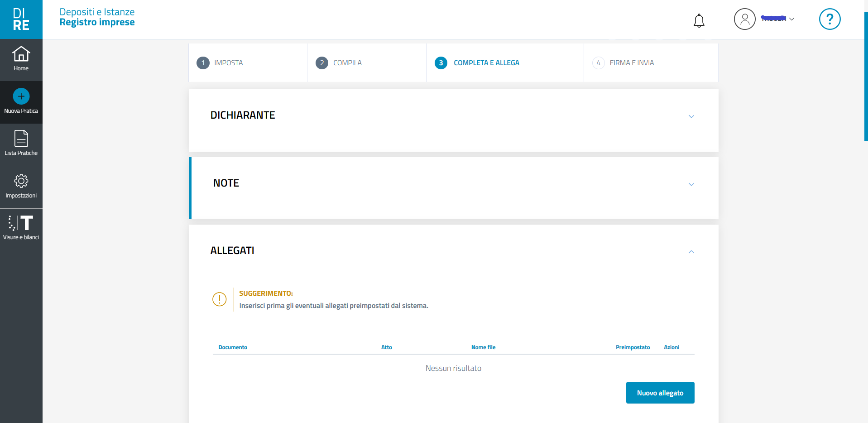Go to Home in sidebar

(x=21, y=59)
